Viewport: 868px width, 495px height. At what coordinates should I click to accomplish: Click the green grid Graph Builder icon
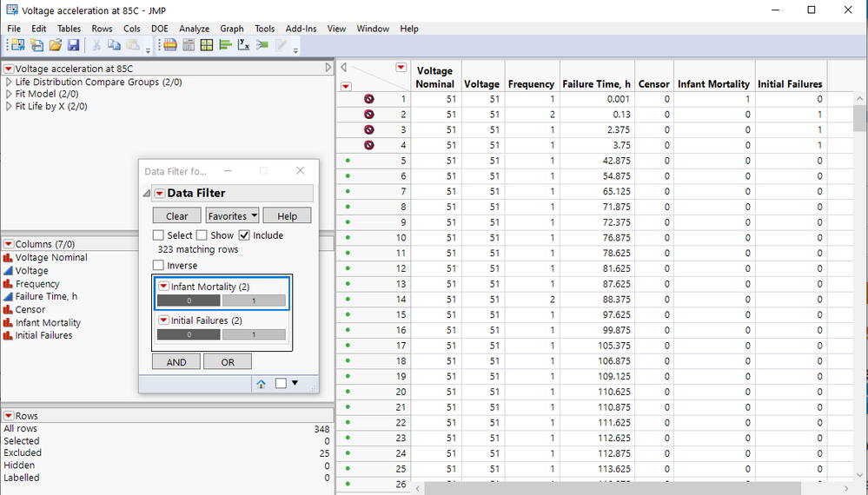pos(207,45)
